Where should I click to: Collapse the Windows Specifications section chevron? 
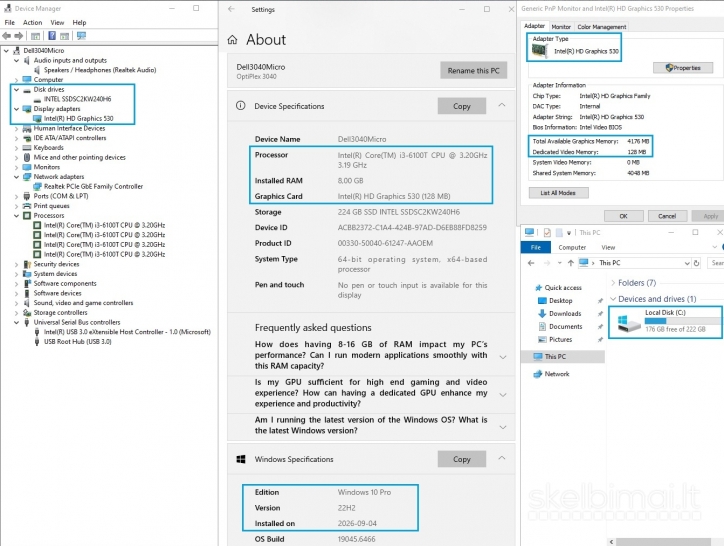pyautogui.click(x=502, y=458)
